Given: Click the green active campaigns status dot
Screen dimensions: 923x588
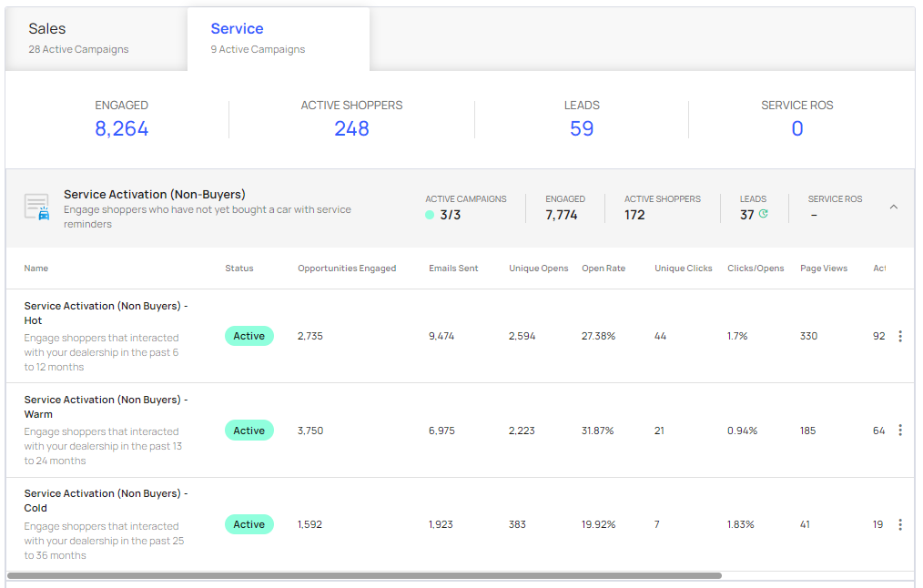Looking at the screenshot, I should click(430, 215).
